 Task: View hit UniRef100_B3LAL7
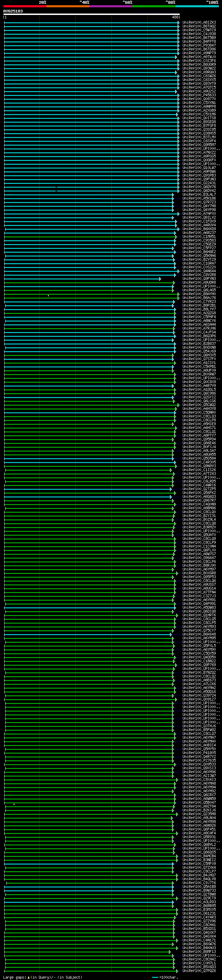click(x=199, y=194)
